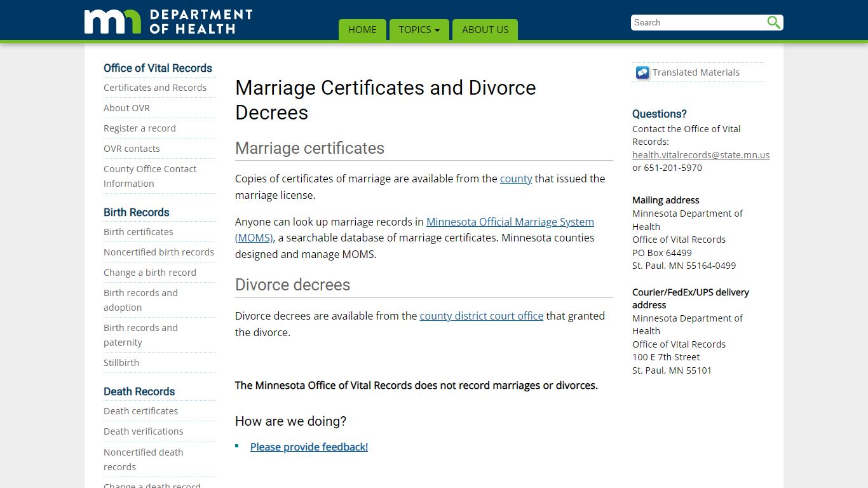
Task: Open Noncertified death records
Action: 144,459
